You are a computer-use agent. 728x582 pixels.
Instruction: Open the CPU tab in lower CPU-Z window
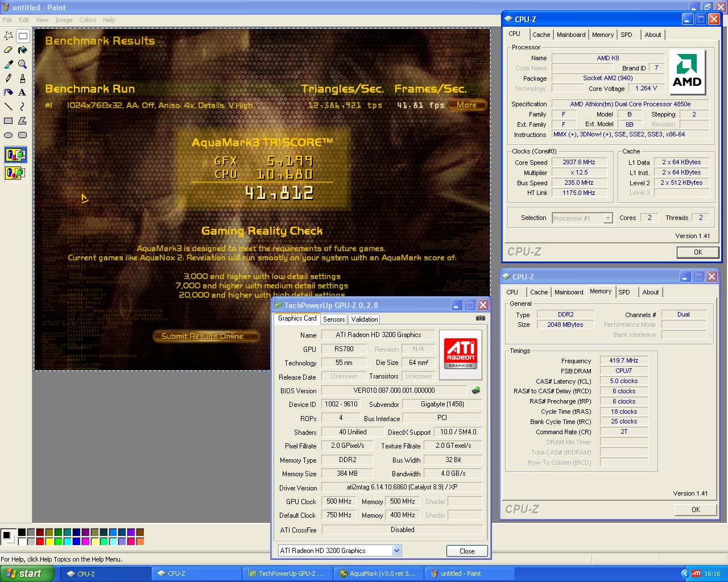(x=512, y=292)
